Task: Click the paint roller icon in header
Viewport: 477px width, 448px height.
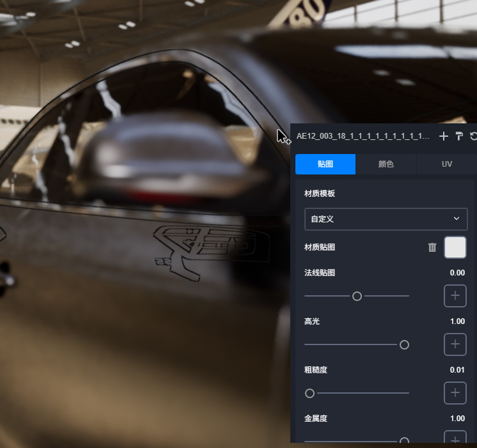Action: (x=459, y=136)
